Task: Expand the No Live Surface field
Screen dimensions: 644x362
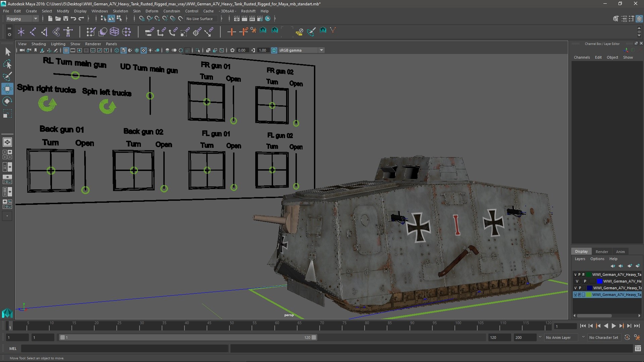Action: pos(201,19)
